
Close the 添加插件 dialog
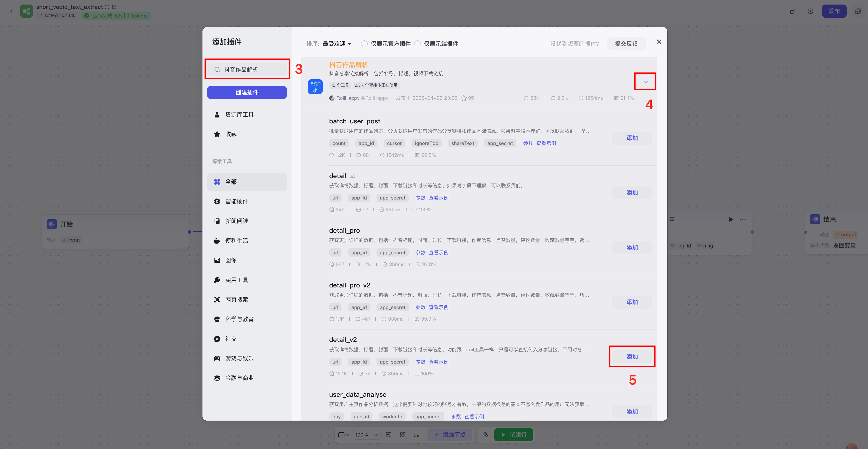[x=659, y=42]
